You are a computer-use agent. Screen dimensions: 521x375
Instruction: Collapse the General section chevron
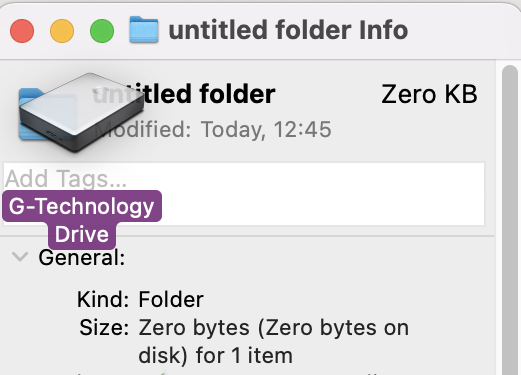20,257
